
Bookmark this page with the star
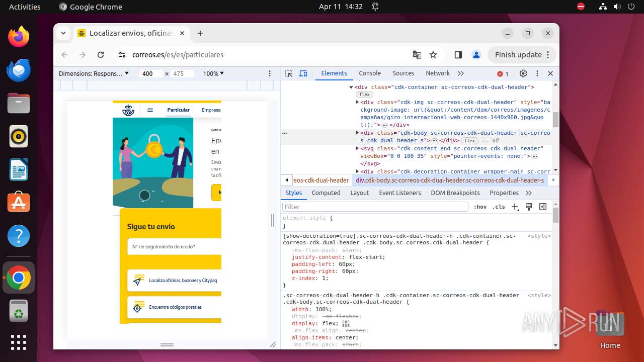(x=433, y=55)
